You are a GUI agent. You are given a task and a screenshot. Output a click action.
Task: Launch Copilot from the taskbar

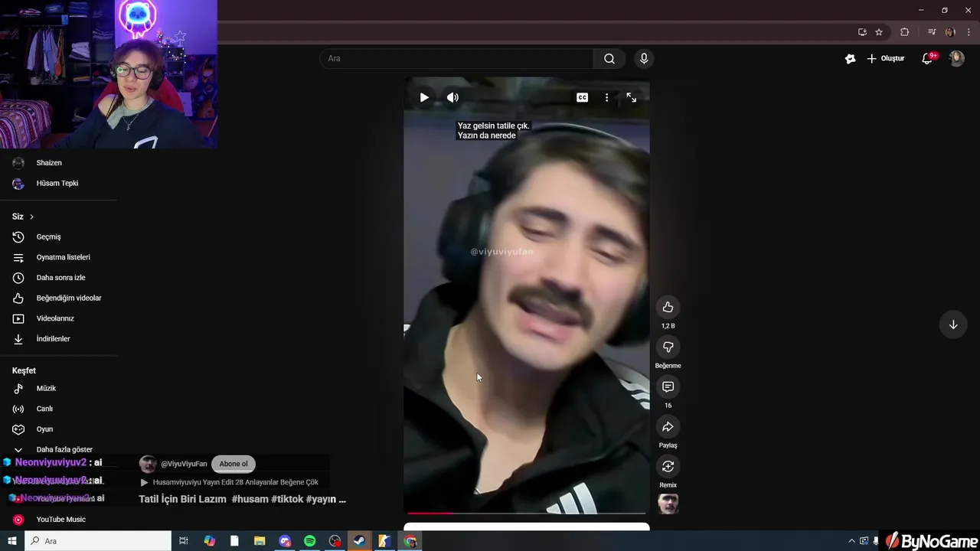[x=209, y=541]
